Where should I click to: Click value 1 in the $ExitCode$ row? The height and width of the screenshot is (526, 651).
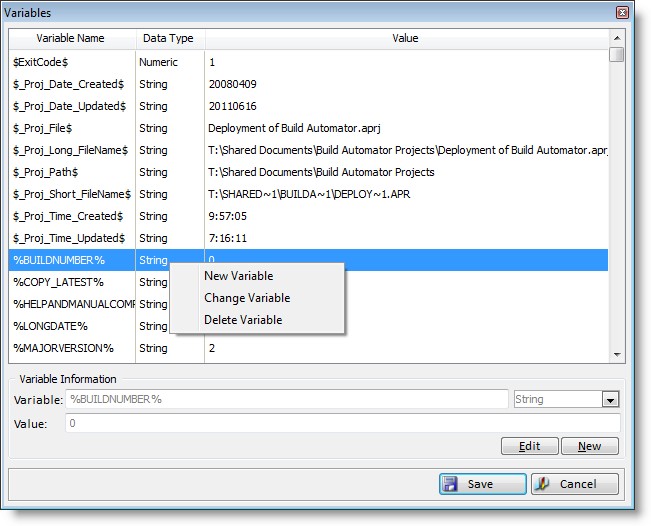click(x=212, y=62)
